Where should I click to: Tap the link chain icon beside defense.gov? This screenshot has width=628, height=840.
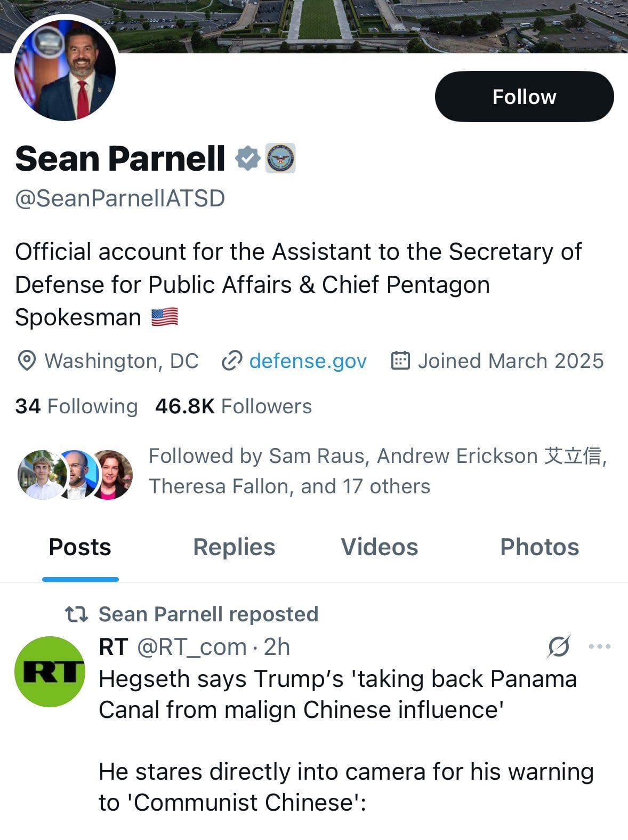[232, 361]
